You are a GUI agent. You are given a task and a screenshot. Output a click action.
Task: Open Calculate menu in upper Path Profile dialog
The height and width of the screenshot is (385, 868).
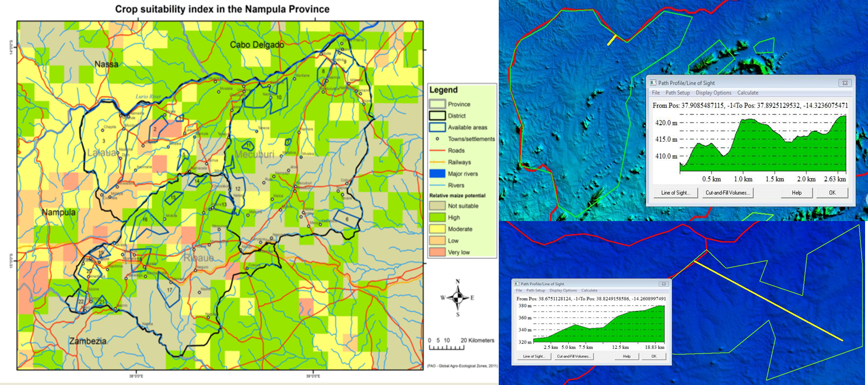(x=748, y=93)
